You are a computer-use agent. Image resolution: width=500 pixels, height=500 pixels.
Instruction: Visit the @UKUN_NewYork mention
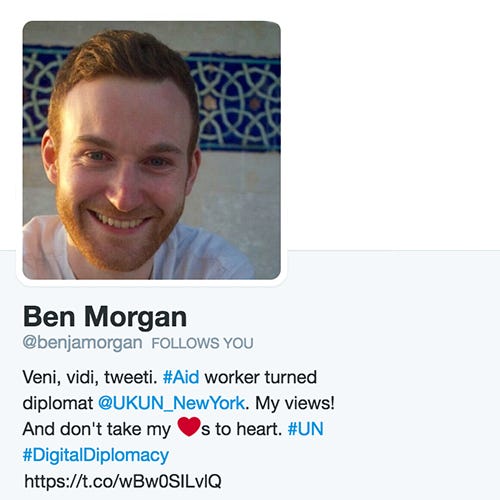[172, 403]
